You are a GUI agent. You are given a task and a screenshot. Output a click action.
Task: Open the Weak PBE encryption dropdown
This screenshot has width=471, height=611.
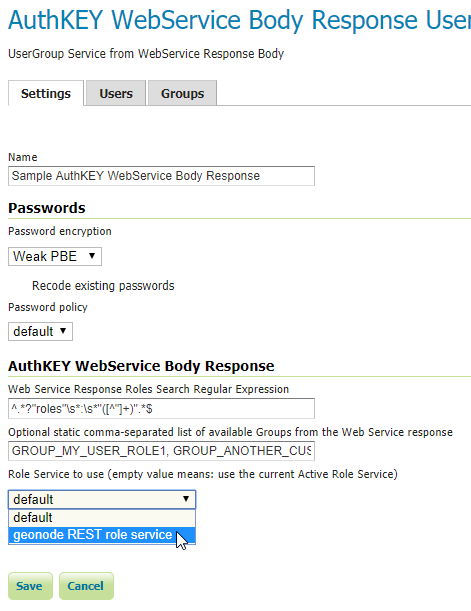click(55, 256)
